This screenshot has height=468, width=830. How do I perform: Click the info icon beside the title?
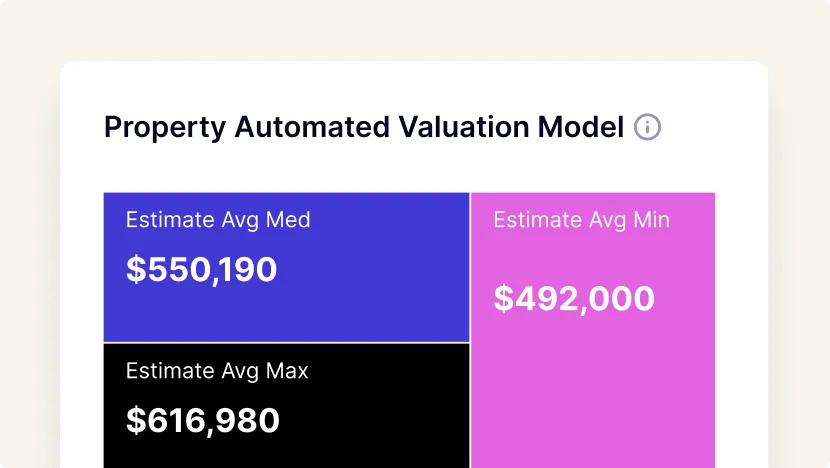pyautogui.click(x=648, y=127)
